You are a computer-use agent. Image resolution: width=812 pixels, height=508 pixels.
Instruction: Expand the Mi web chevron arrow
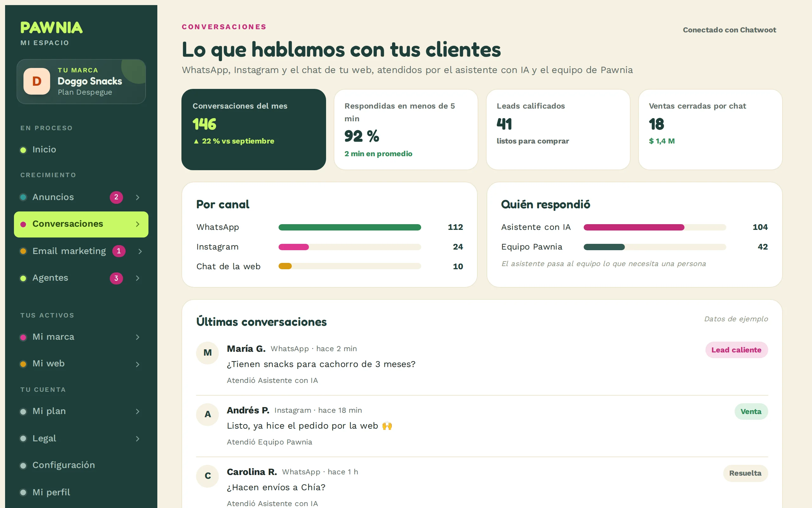click(138, 364)
